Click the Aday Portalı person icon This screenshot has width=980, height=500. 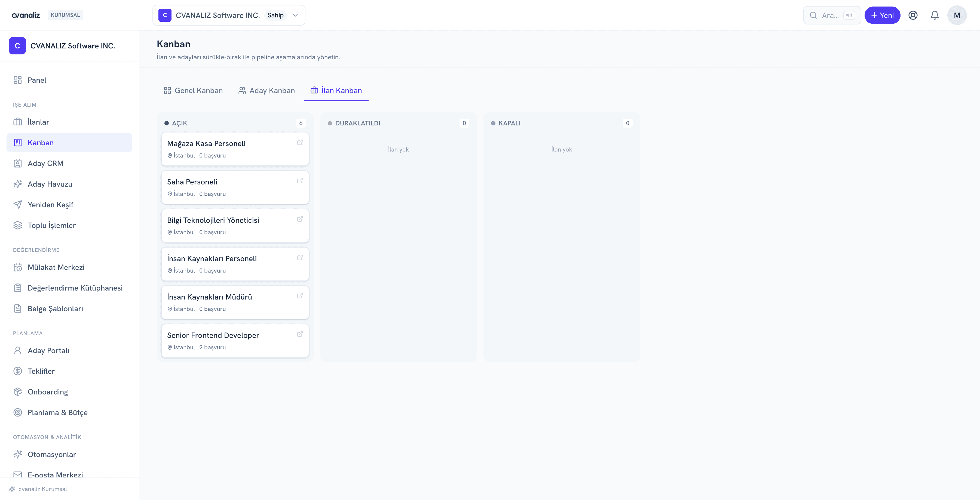(x=17, y=351)
